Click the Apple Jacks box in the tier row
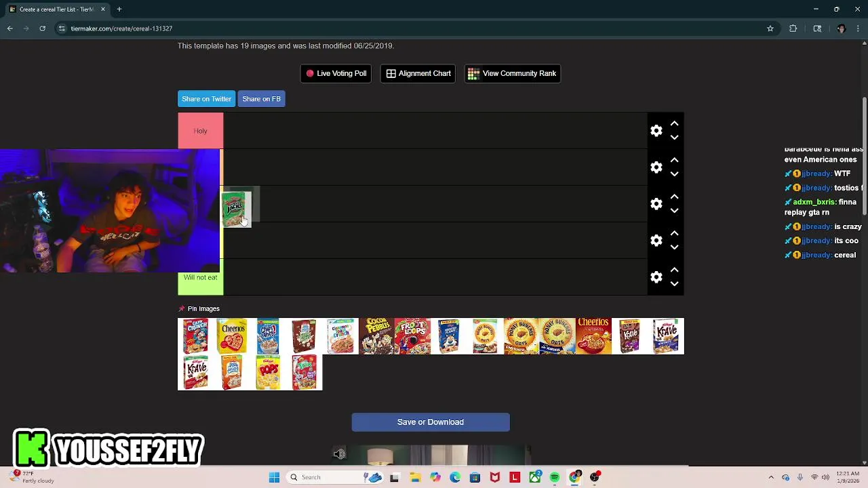The width and height of the screenshot is (868, 488). tap(236, 209)
